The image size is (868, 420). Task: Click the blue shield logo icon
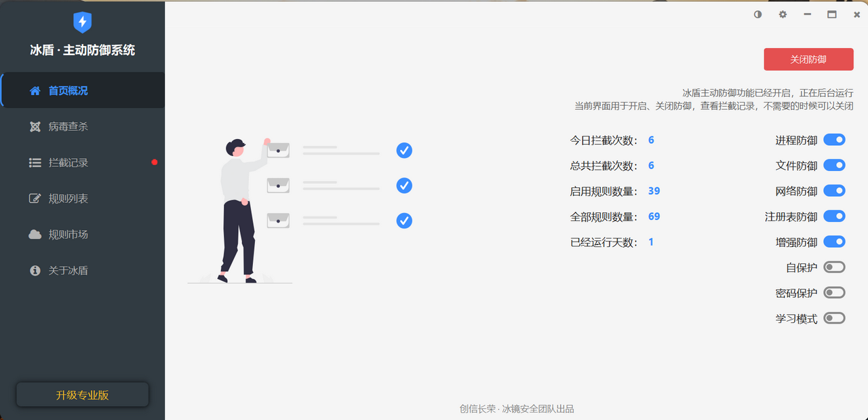pyautogui.click(x=82, y=22)
